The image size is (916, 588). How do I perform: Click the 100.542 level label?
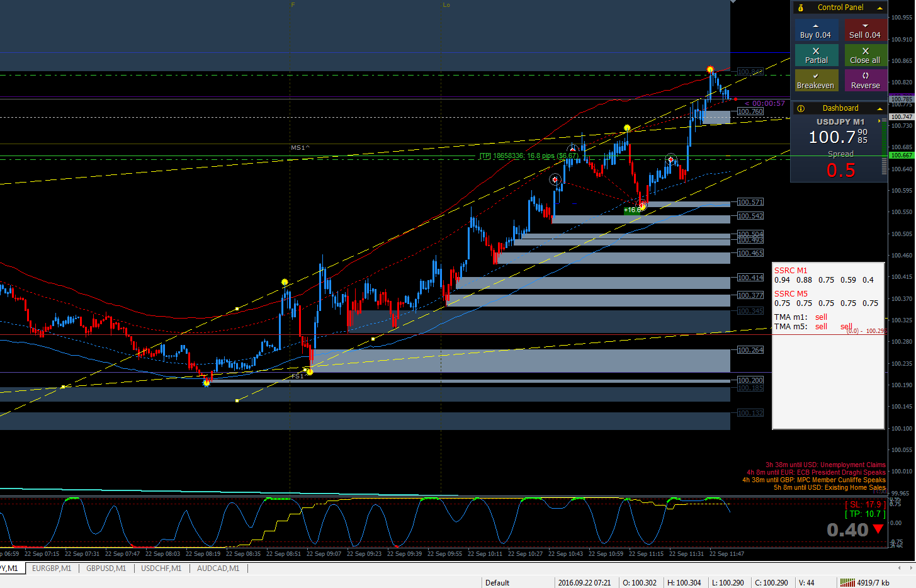[x=750, y=216]
